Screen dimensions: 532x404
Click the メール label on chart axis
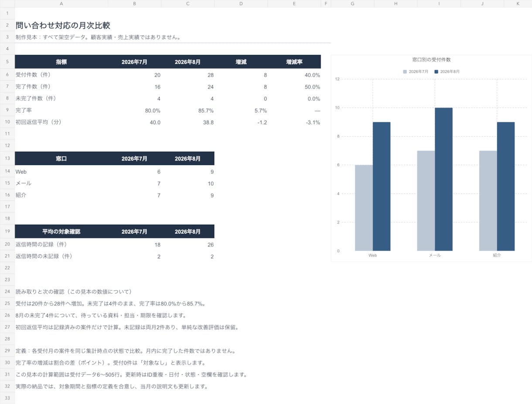click(435, 255)
